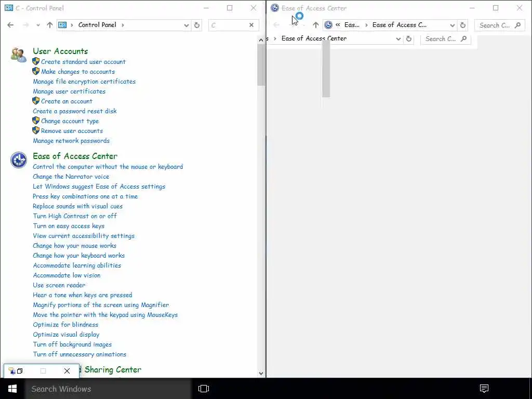Screen dimensions: 532x399
Task: Click shield icon beside Make changes to accounts
Action: point(36,71)
